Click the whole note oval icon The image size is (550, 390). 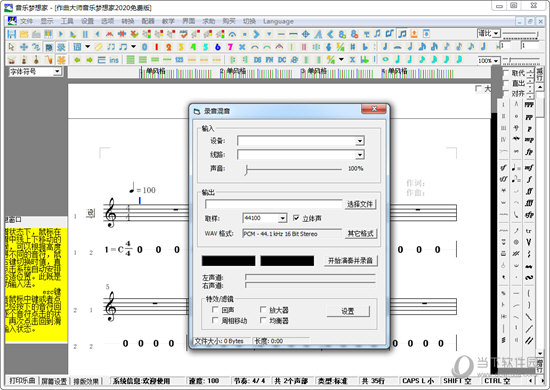click(385, 59)
